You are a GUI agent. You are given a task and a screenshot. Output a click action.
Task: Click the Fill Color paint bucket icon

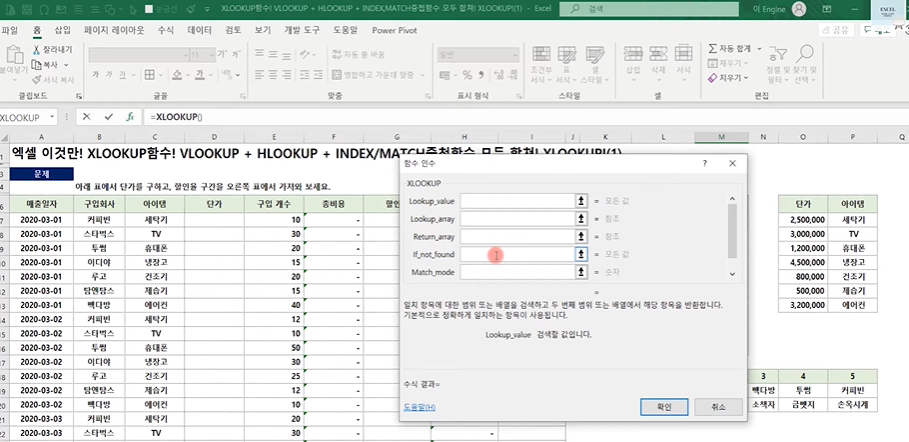click(x=177, y=74)
